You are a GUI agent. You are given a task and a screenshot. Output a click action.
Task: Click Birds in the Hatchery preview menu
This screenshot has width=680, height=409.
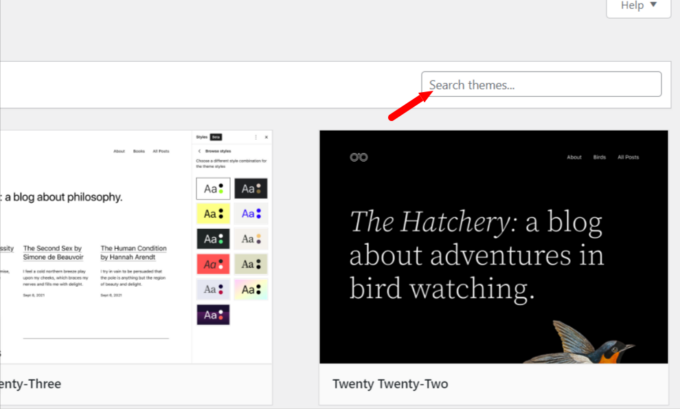point(599,157)
